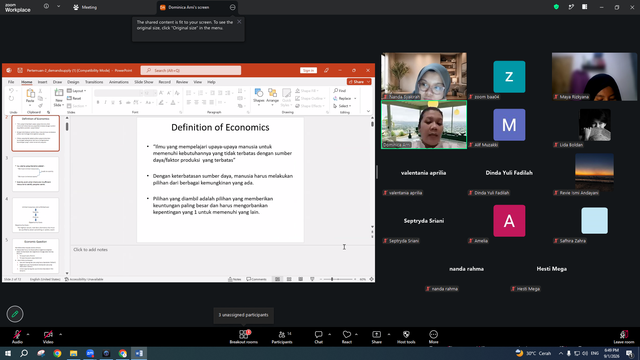Open the Transitions ribbon tab
Image resolution: width=640 pixels, height=360 pixels.
pyautogui.click(x=94, y=82)
